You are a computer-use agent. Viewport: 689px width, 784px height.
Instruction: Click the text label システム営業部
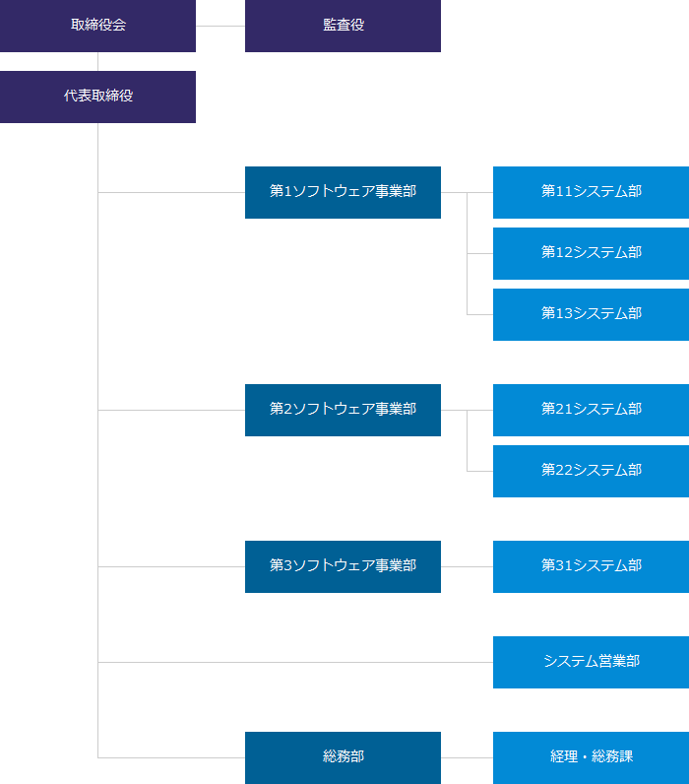[592, 661]
